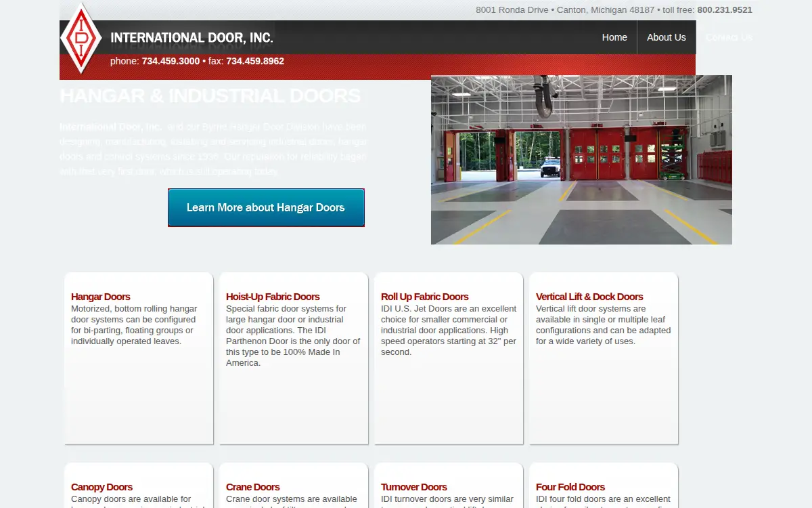Image resolution: width=812 pixels, height=508 pixels.
Task: Open the Hangar Doors card heading
Action: [100, 297]
